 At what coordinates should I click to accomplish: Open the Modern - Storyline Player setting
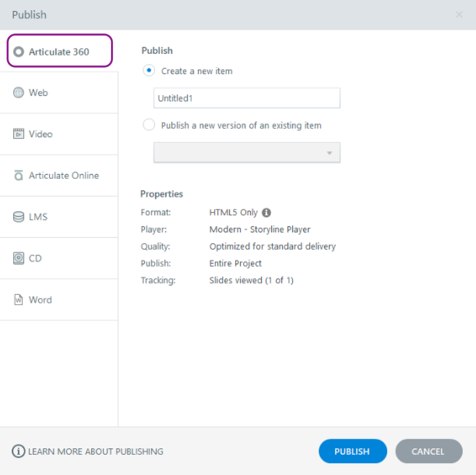[260, 229]
